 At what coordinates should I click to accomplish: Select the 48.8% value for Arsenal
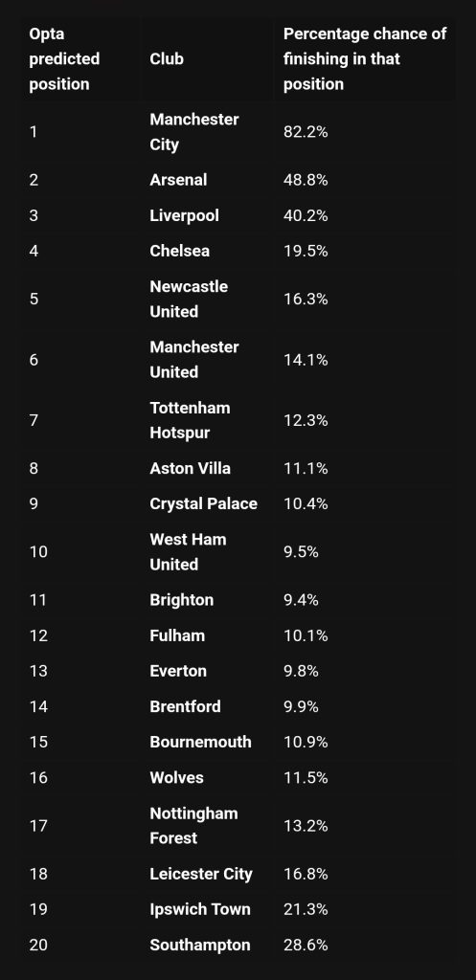click(306, 180)
